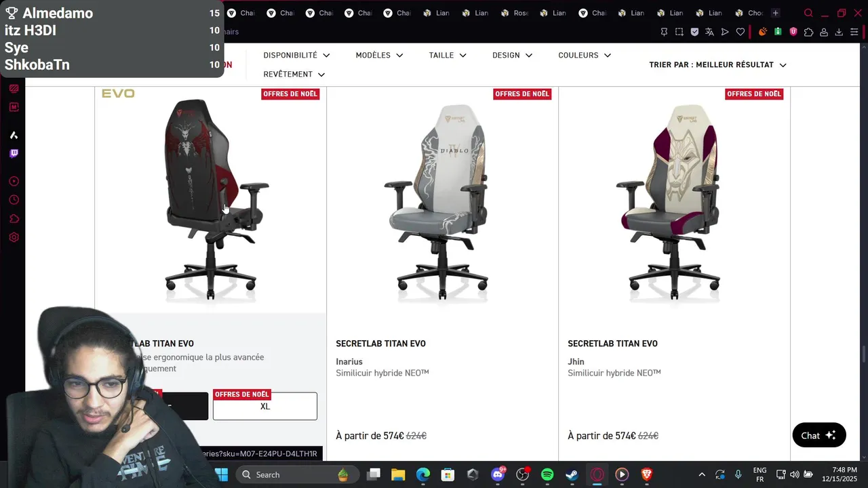Open Trier par Meilleur résultat sort menu

(x=717, y=65)
